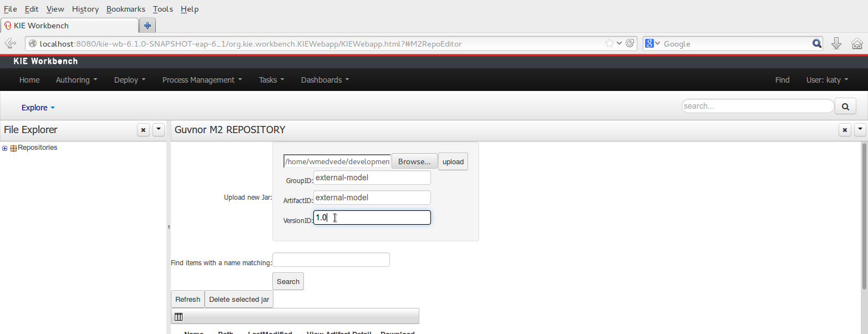Open the browser Edit menu
This screenshot has width=868, height=334.
(x=32, y=9)
